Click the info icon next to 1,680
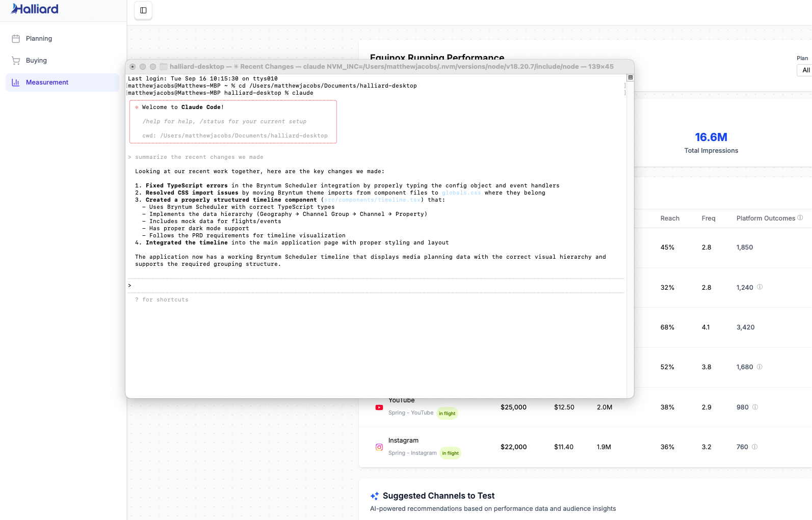The width and height of the screenshot is (812, 520). [x=759, y=367]
